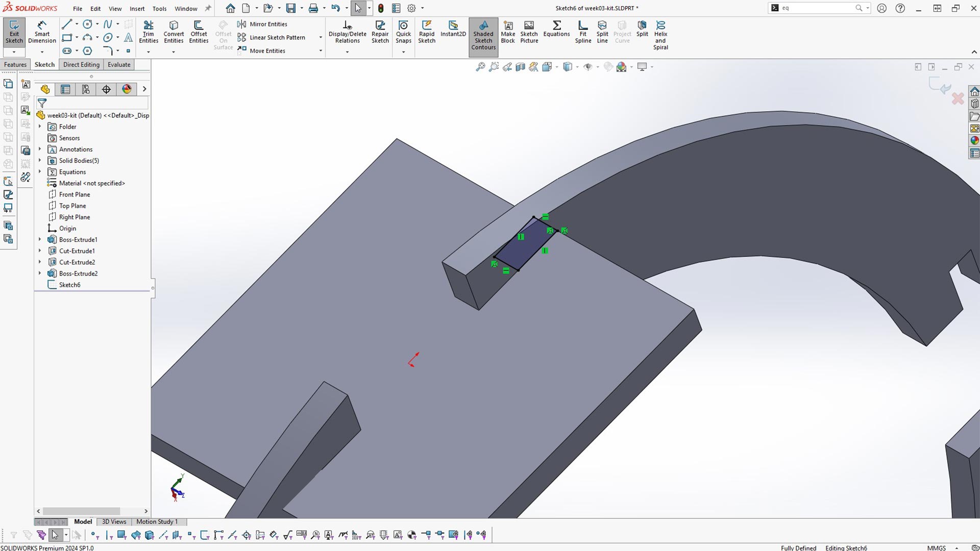The height and width of the screenshot is (551, 980).
Task: Expand Boss-Extrude2 feature
Action: (x=40, y=273)
